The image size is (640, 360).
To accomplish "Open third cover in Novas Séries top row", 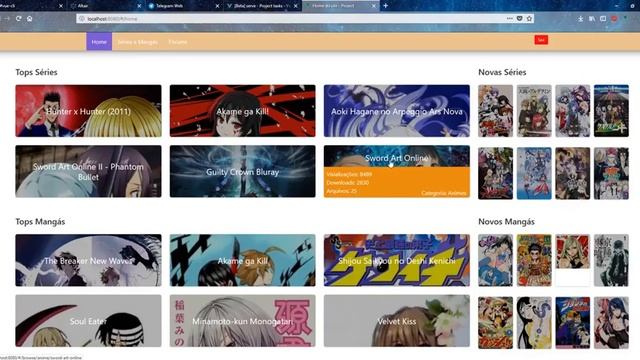I will coord(573,111).
